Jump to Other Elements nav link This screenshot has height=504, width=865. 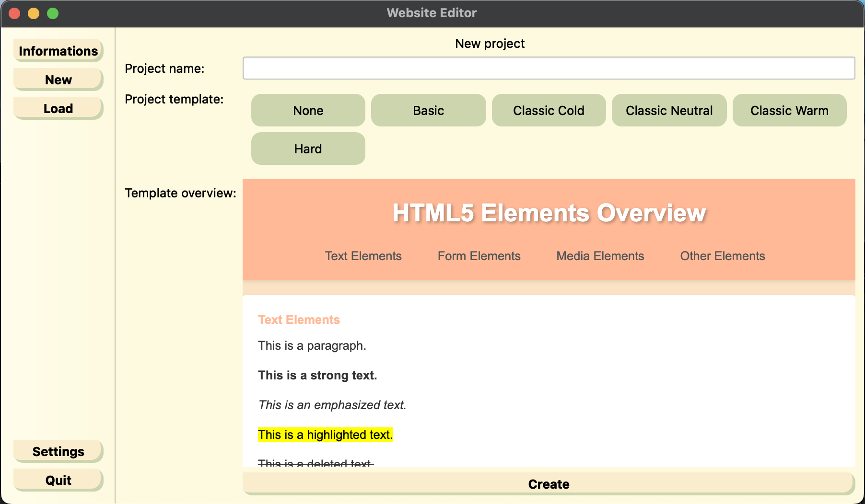(x=722, y=256)
